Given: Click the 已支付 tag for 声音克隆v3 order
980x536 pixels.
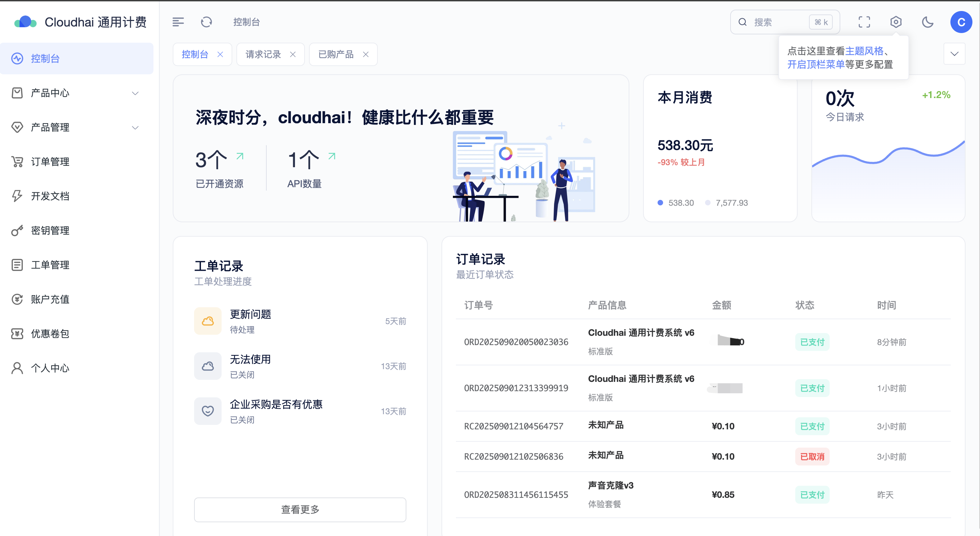Looking at the screenshot, I should tap(812, 494).
